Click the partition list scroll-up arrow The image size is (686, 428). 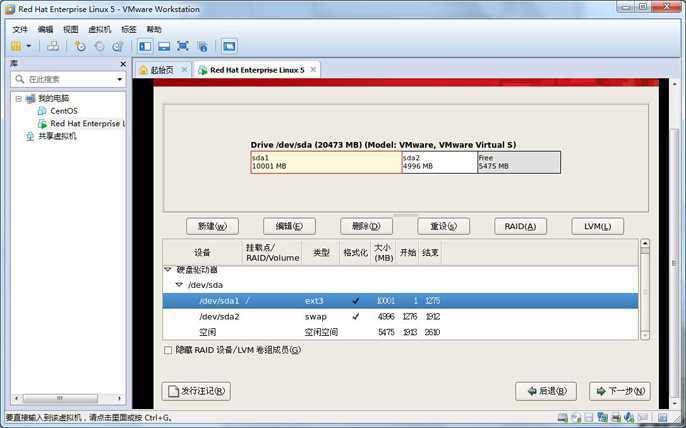644,244
